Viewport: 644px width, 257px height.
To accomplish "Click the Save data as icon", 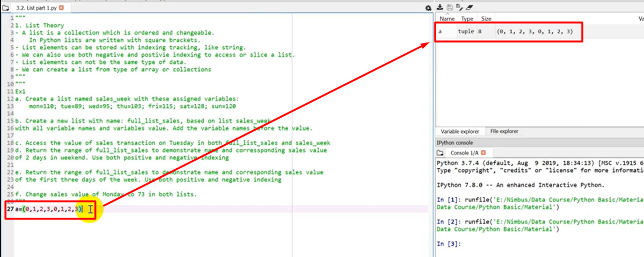I will tap(459, 8).
